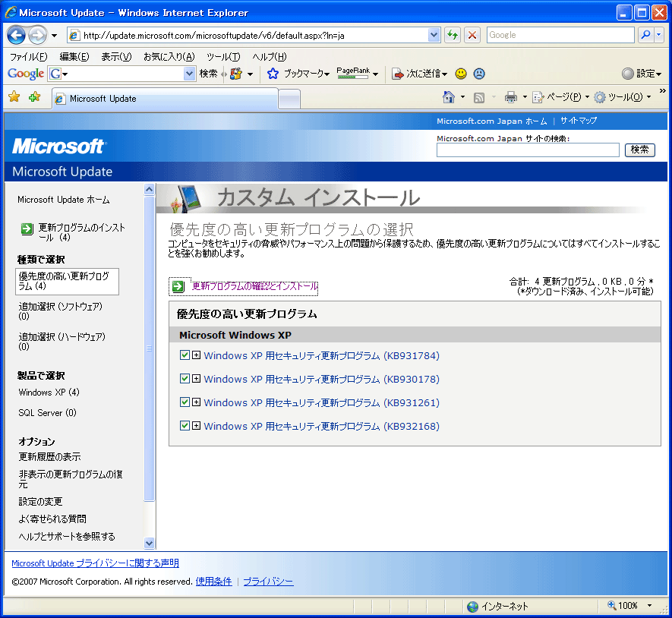Click the RSS feeds icon
The height and width of the screenshot is (618, 672).
(478, 98)
